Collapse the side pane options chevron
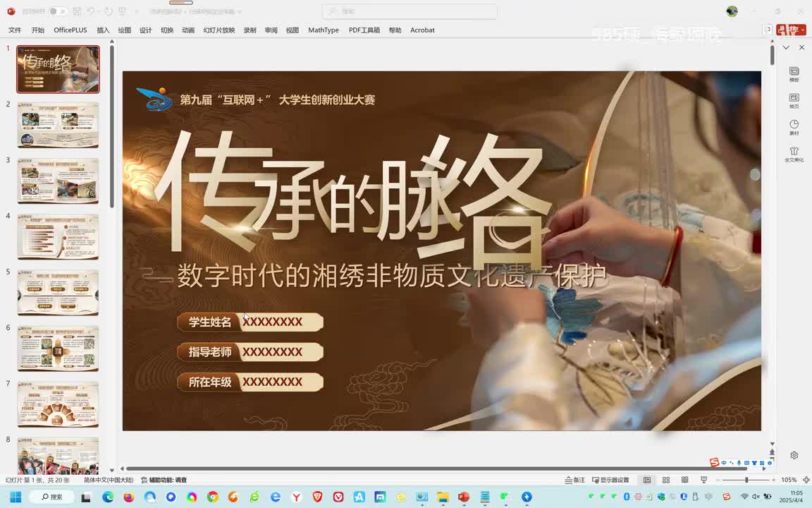Viewport: 812px width, 508px height. pos(786,47)
